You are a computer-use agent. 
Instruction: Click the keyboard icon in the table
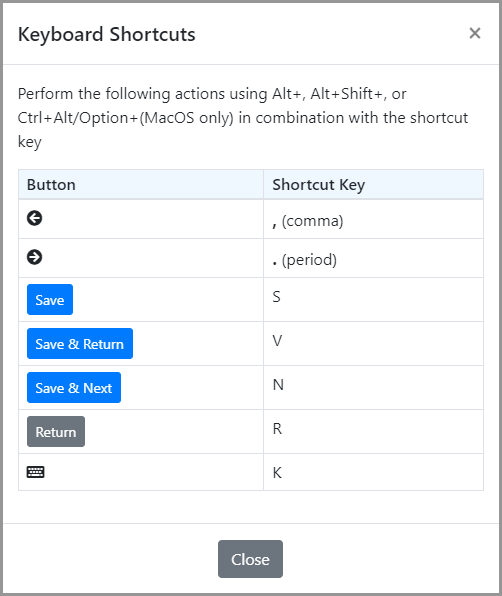tap(35, 472)
